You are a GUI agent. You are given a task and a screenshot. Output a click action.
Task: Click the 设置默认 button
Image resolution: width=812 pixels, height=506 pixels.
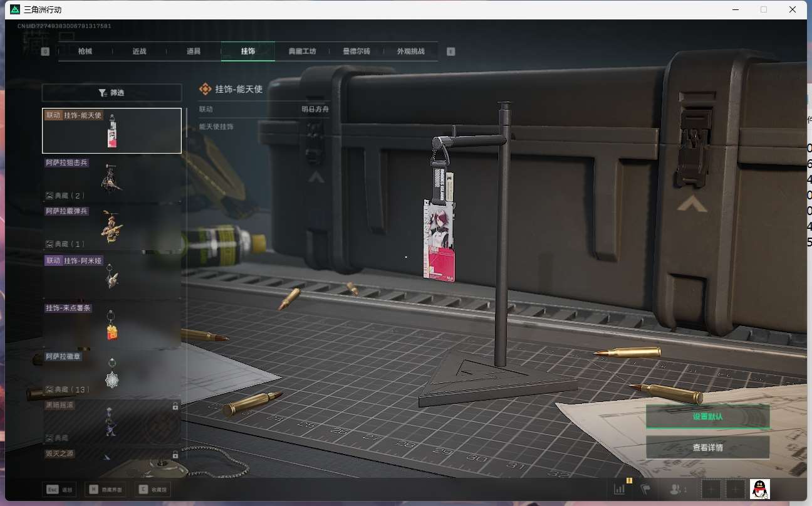pos(708,417)
